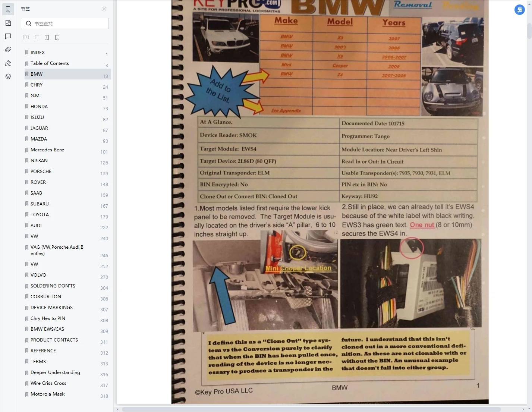
Task: Collapse all bookmarks using toolbar icon
Action: pos(37,38)
